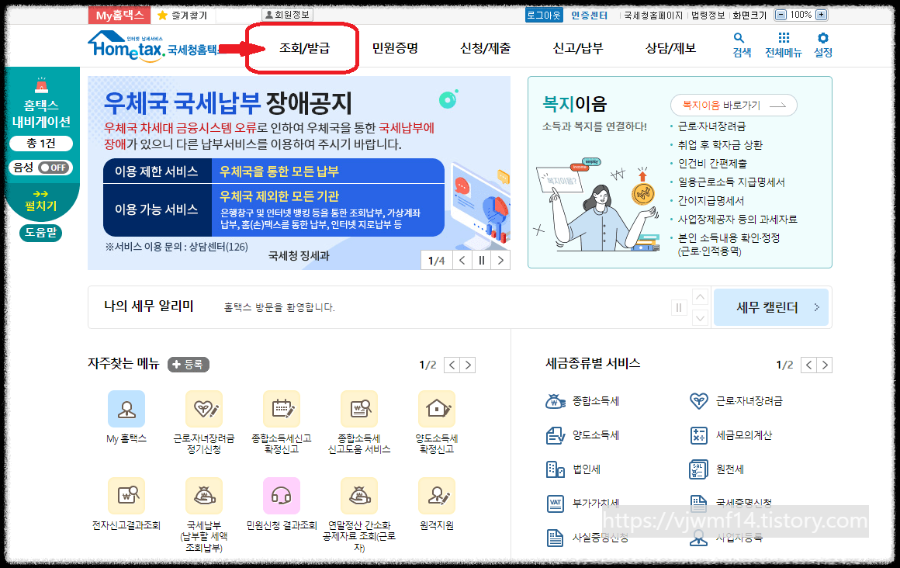900x568 pixels.
Task: Open 양도소득세 확정신고 icon
Action: click(x=437, y=409)
